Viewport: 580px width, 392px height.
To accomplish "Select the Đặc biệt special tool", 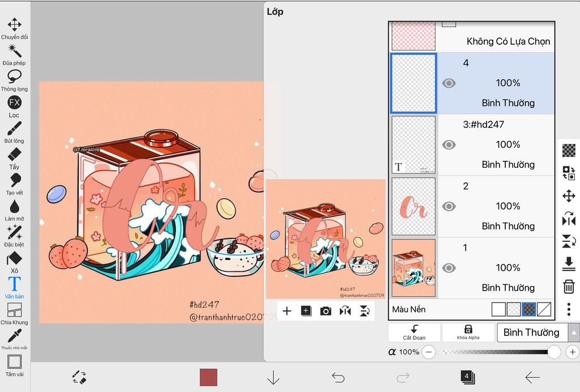I will 14,236.
